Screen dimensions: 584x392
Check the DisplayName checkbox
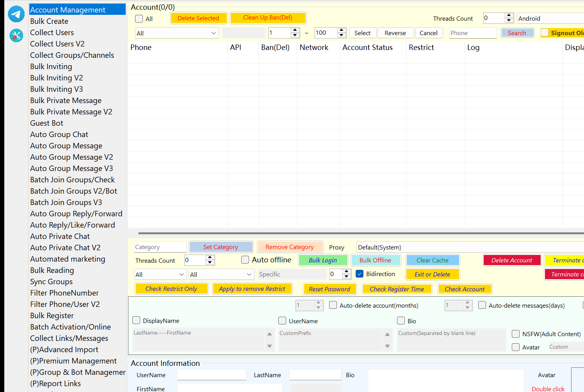tap(136, 320)
